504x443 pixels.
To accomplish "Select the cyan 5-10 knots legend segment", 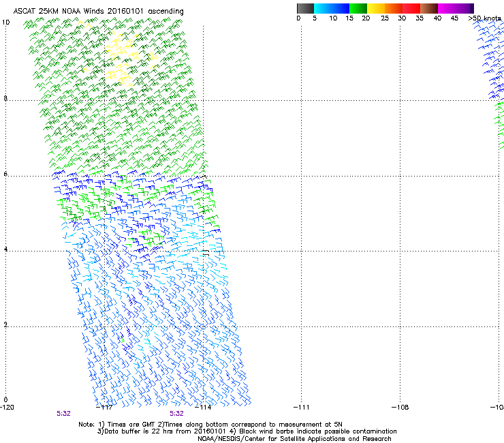I will tap(323, 8).
